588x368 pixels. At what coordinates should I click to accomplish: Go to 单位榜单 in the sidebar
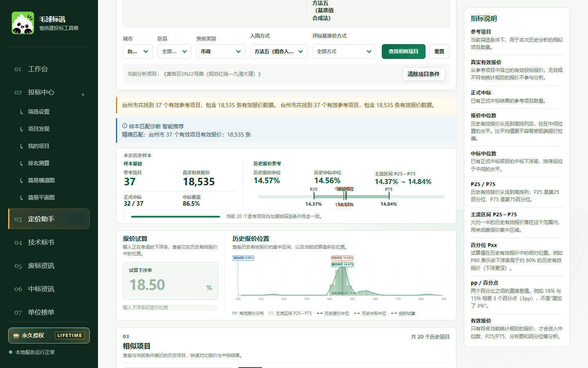point(49,312)
